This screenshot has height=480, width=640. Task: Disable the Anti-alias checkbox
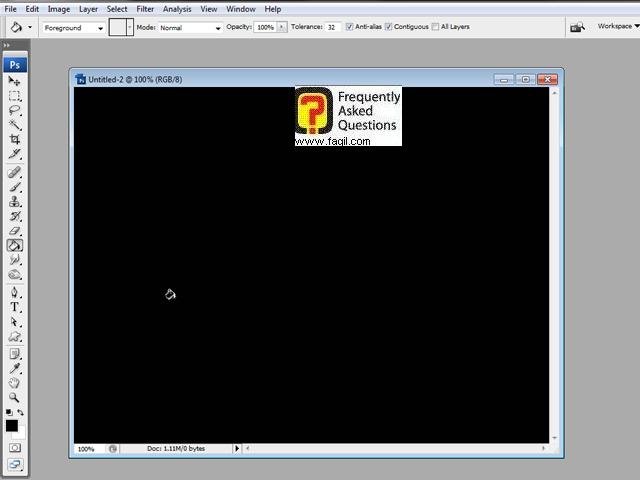pyautogui.click(x=349, y=27)
